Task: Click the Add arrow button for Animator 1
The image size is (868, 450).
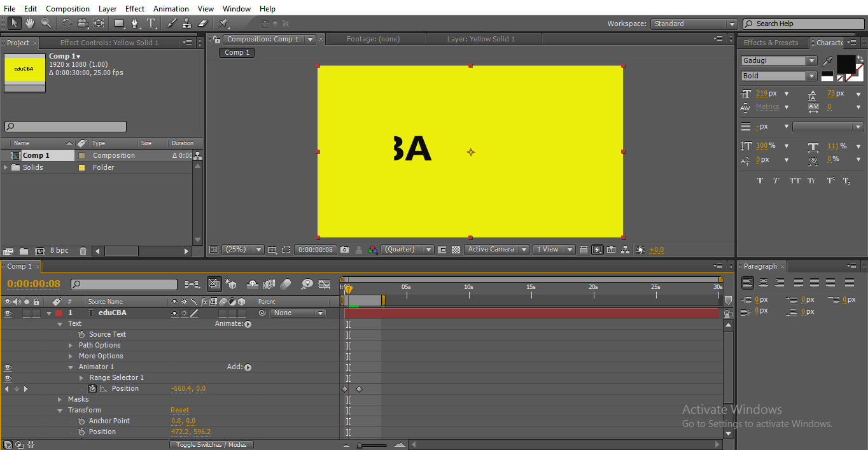Action: (248, 367)
